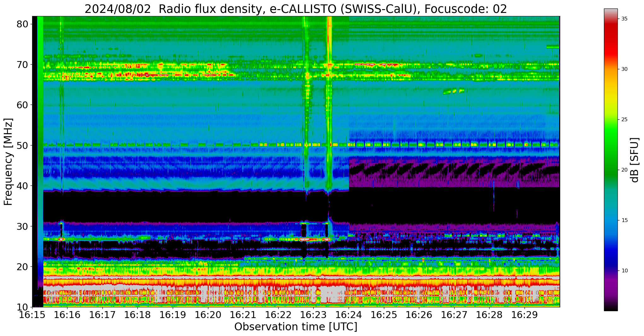Click the 16:22 time tick label
This screenshot has height=336, width=644.
tap(278, 315)
